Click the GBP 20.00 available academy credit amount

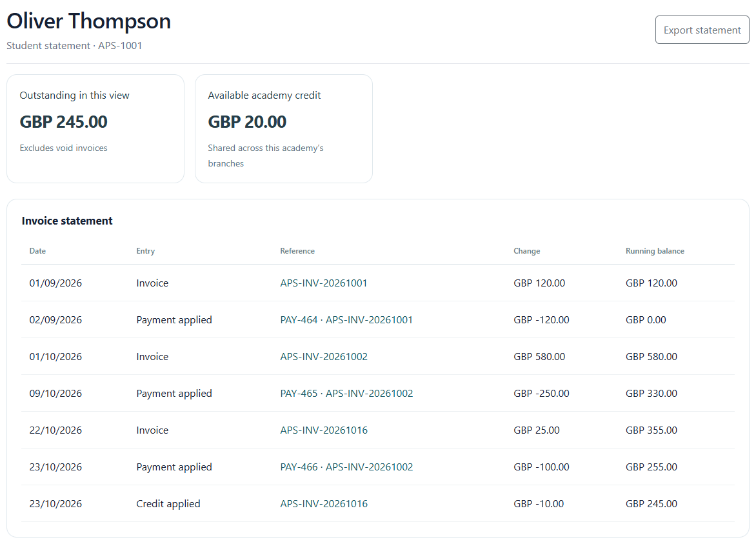(x=247, y=121)
